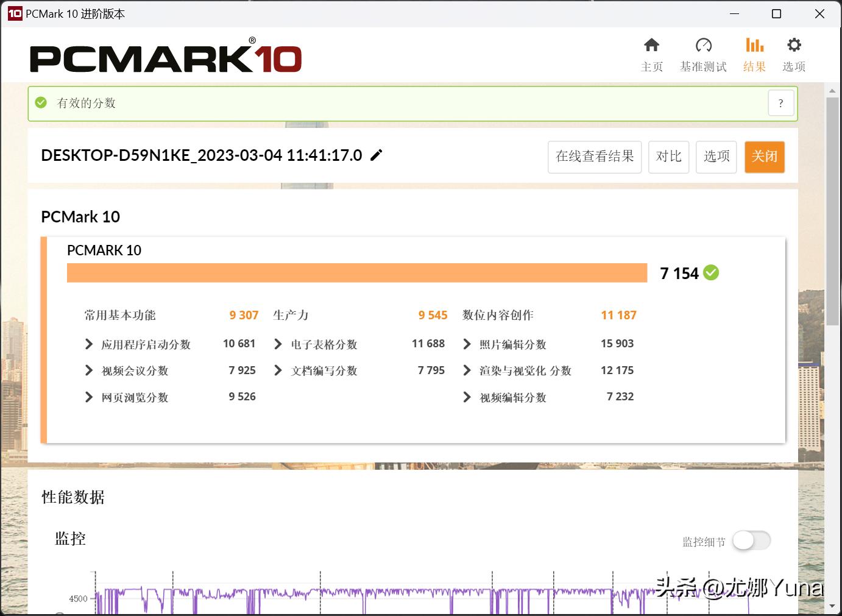
Task: Click the 在线查看结果 button
Action: 594,157
